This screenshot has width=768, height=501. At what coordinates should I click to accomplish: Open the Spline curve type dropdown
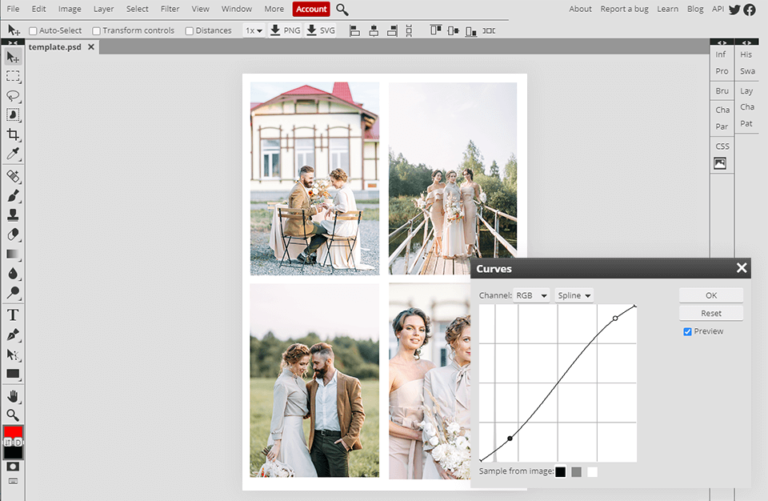(x=574, y=296)
